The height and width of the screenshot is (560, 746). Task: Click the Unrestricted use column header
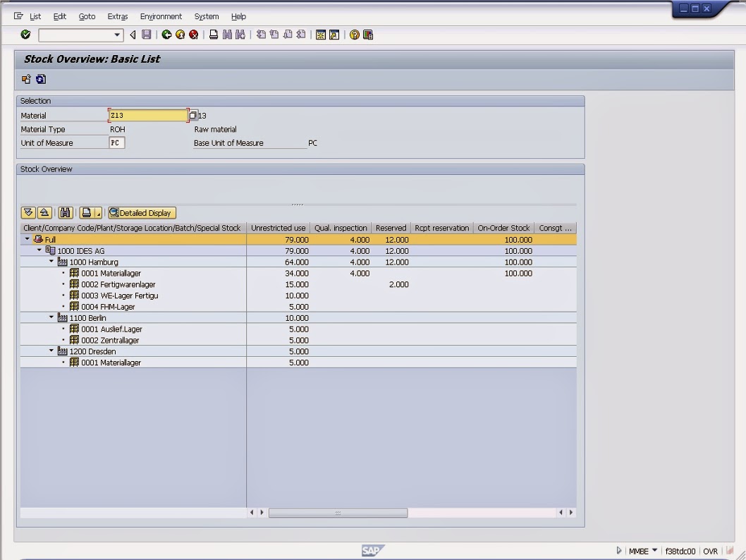[x=278, y=228]
